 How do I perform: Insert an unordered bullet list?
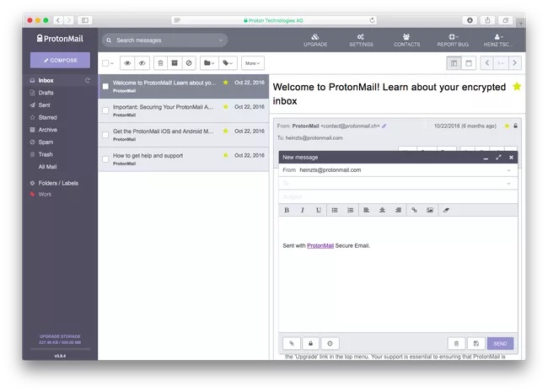click(x=335, y=210)
